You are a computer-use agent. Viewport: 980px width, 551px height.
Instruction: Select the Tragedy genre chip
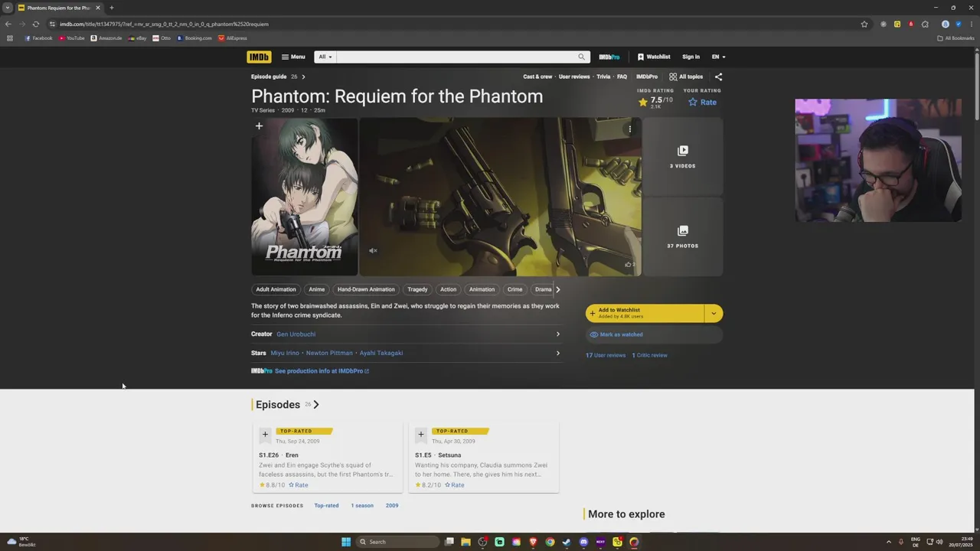pos(417,289)
